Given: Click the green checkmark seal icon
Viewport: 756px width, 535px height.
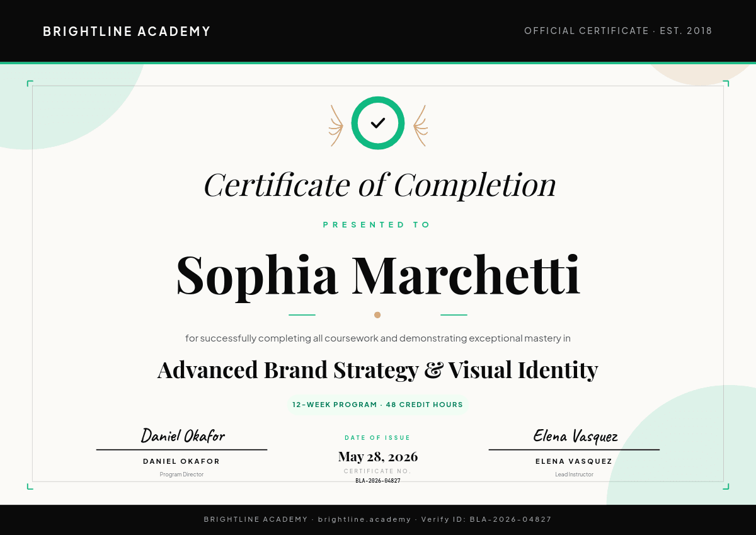Looking at the screenshot, I should click(378, 123).
